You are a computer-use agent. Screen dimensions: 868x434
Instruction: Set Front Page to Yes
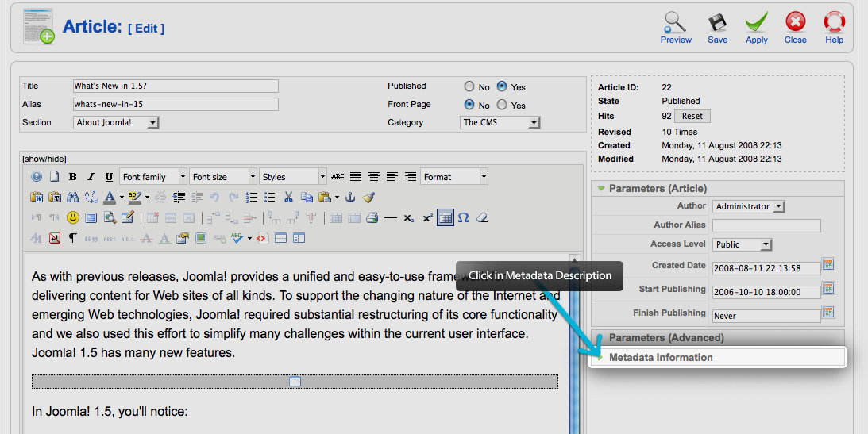(502, 105)
